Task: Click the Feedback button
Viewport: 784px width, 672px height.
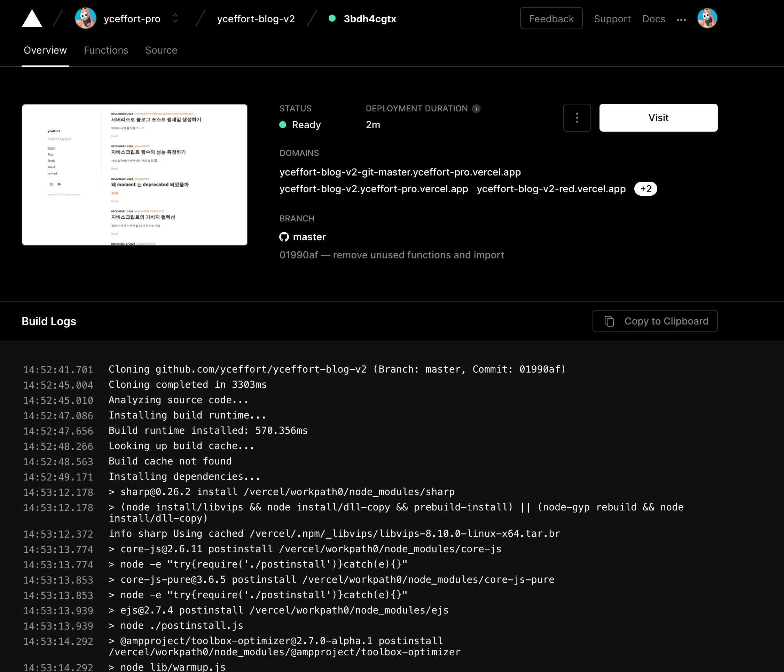Action: [551, 18]
